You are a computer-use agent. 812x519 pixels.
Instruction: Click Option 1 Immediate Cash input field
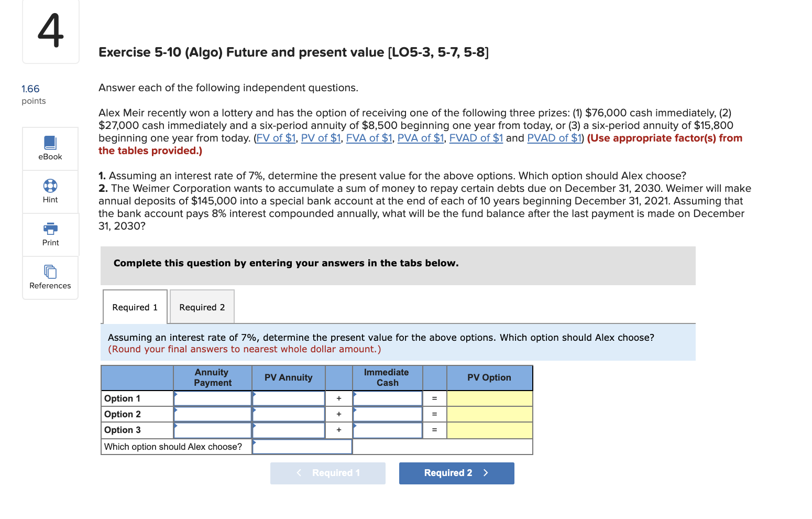[387, 398]
